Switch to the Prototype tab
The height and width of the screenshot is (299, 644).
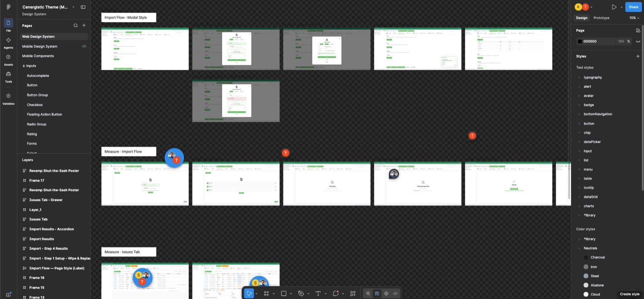(x=601, y=18)
